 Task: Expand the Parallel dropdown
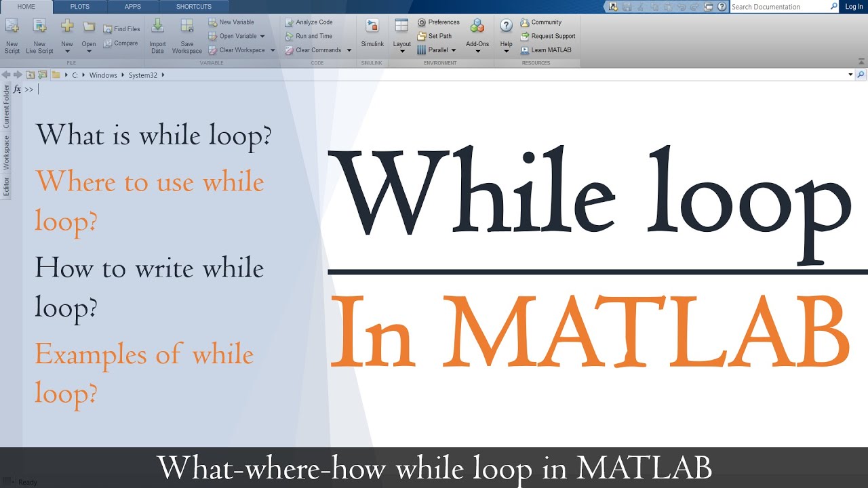tap(454, 50)
